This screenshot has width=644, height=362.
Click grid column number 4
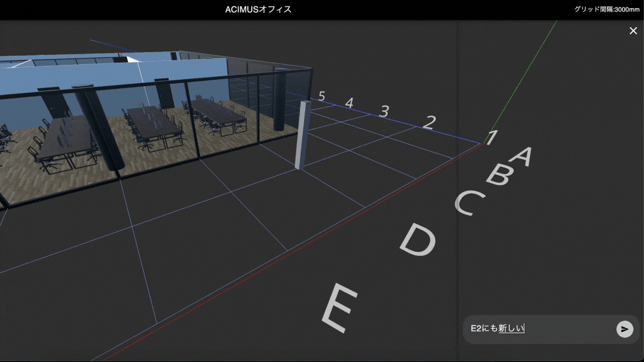[x=349, y=103]
